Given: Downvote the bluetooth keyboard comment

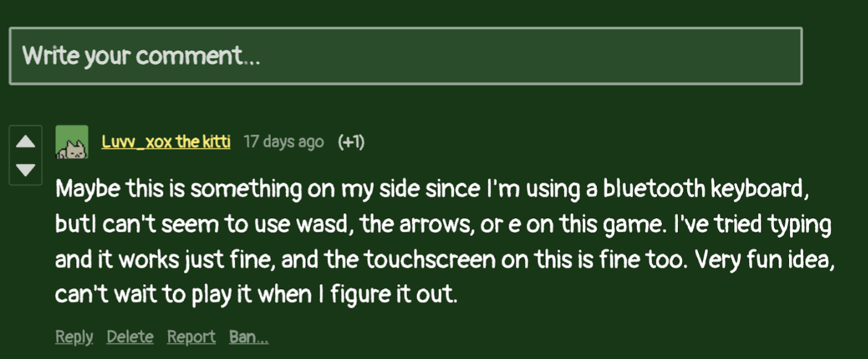Looking at the screenshot, I should (x=25, y=170).
